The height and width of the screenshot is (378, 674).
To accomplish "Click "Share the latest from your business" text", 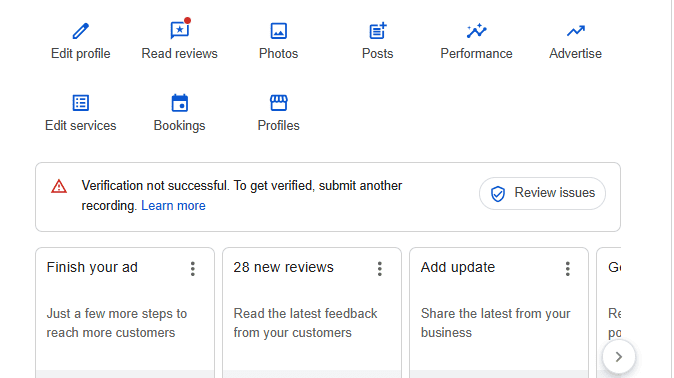I will (496, 323).
